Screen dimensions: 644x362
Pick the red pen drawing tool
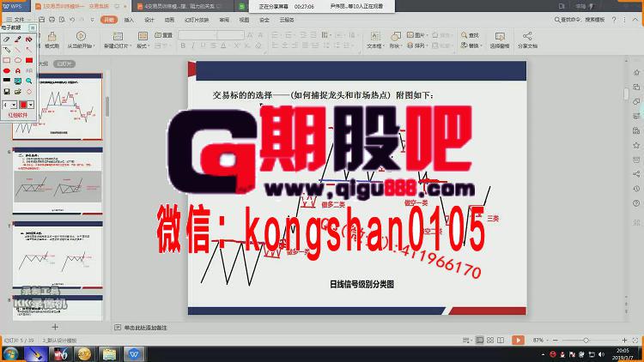coord(18,39)
